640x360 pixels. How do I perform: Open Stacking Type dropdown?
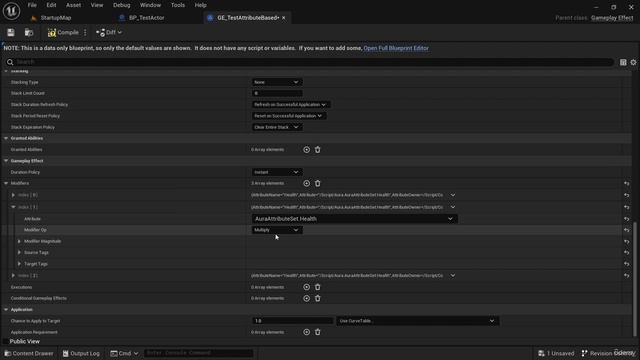(x=277, y=82)
